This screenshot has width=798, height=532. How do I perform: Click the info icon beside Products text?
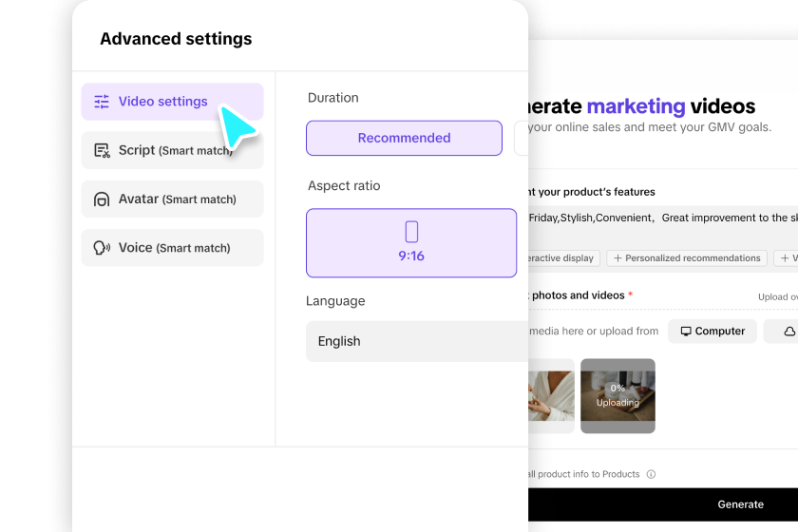tap(651, 474)
